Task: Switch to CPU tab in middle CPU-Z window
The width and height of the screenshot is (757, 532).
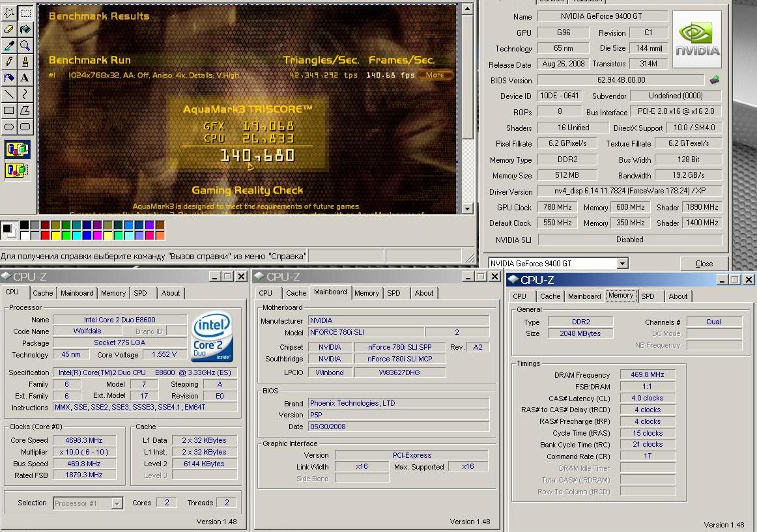Action: point(266,293)
